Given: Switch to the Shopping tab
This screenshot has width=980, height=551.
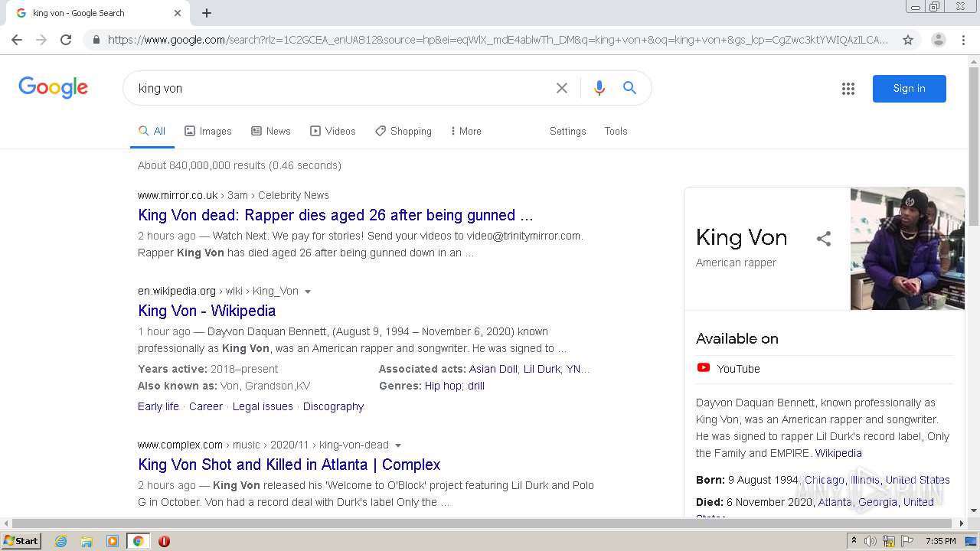Looking at the screenshot, I should (x=403, y=131).
